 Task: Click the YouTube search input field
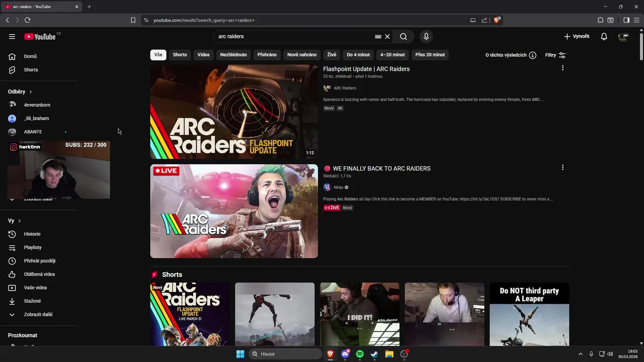click(x=294, y=36)
